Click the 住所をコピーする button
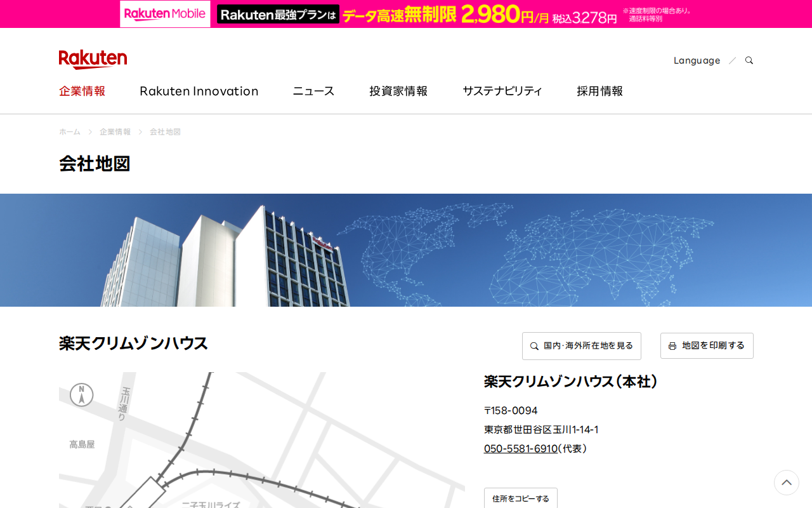The image size is (812, 508). tap(521, 498)
